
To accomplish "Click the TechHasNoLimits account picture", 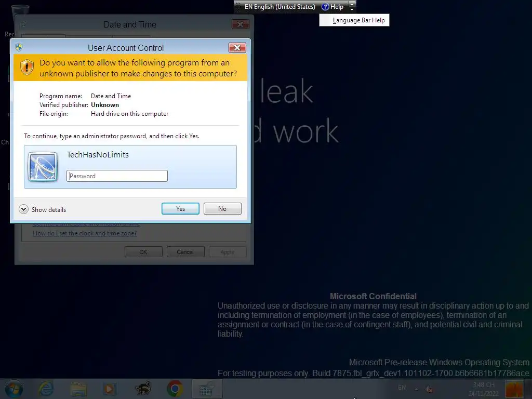I will pyautogui.click(x=43, y=167).
